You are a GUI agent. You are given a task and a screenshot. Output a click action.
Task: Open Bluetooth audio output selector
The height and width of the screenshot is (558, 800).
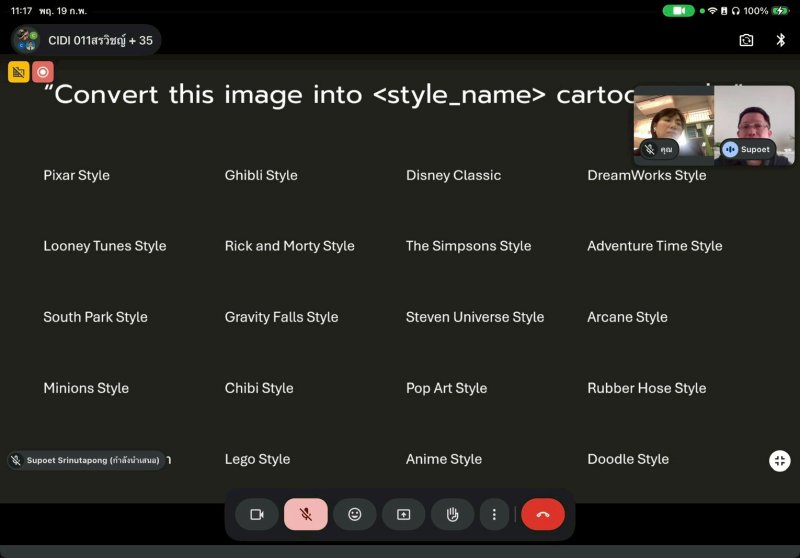[781, 40]
